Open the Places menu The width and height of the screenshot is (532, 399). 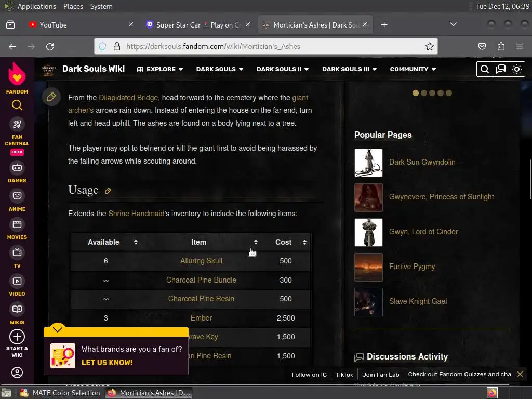73,6
